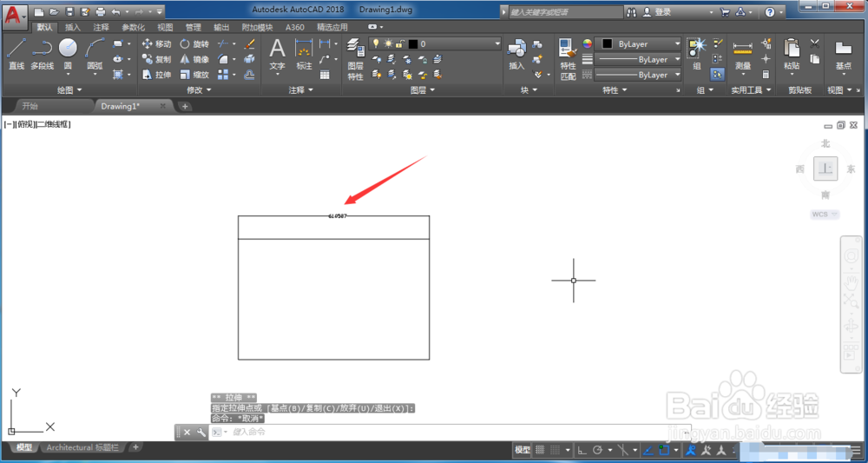Click the Quick Calculator icon

coord(766,74)
